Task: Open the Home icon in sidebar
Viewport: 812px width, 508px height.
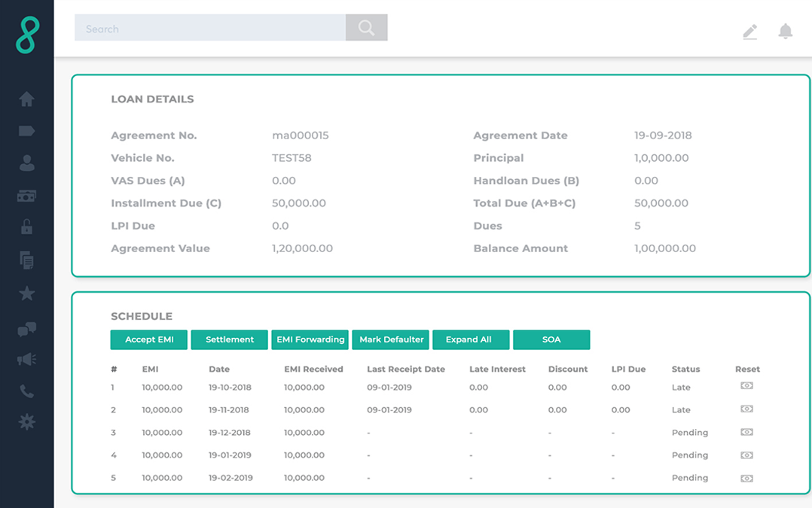Action: tap(26, 99)
